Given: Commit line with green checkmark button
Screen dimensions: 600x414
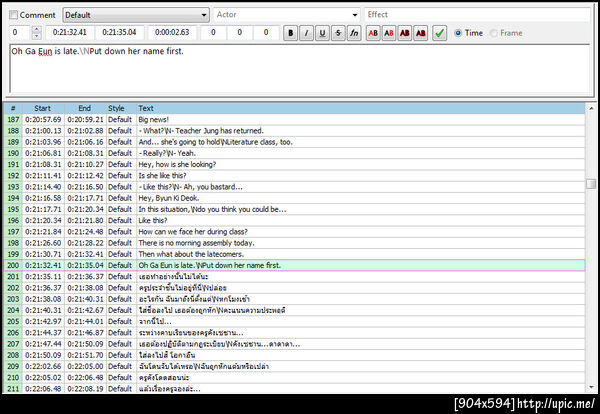Looking at the screenshot, I should tap(440, 33).
